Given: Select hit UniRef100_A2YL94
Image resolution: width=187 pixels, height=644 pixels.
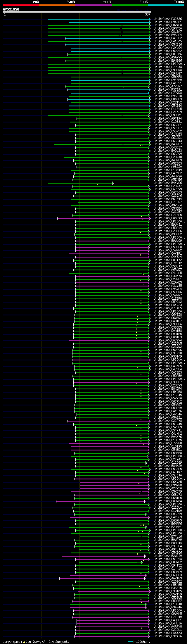Looking at the screenshot, I should (168, 48).
